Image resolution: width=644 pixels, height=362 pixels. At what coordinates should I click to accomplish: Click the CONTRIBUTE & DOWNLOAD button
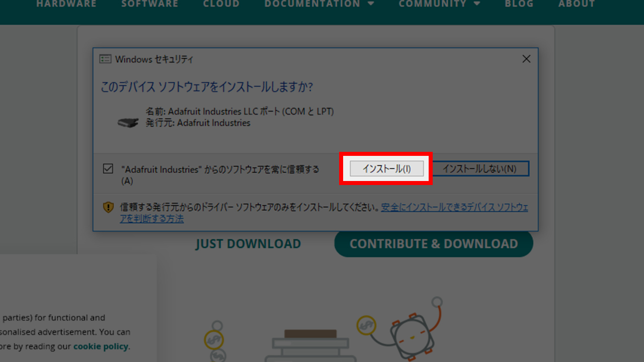click(x=434, y=244)
